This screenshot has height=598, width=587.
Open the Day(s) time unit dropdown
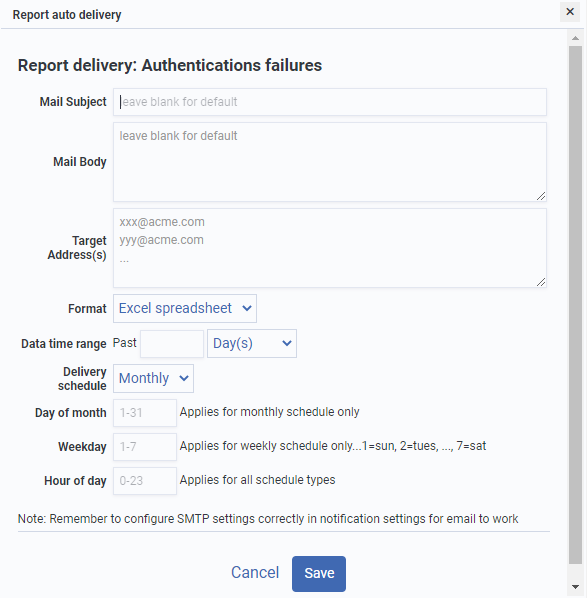coord(252,344)
